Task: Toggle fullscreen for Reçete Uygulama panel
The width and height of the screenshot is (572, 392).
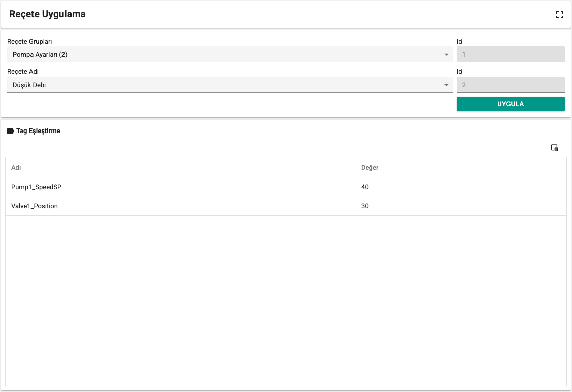Action: [560, 15]
